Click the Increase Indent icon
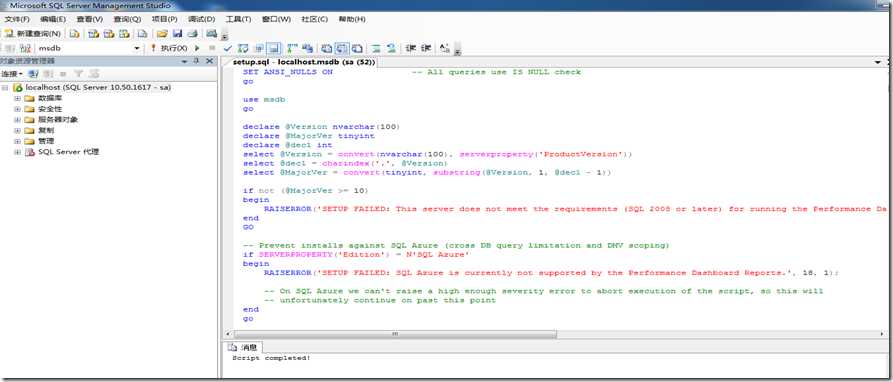The image size is (893, 382). [425, 48]
